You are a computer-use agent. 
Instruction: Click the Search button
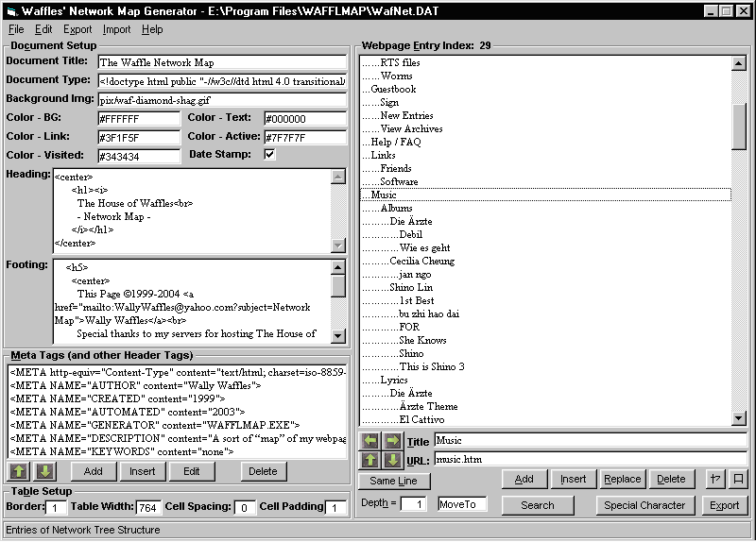click(x=537, y=505)
